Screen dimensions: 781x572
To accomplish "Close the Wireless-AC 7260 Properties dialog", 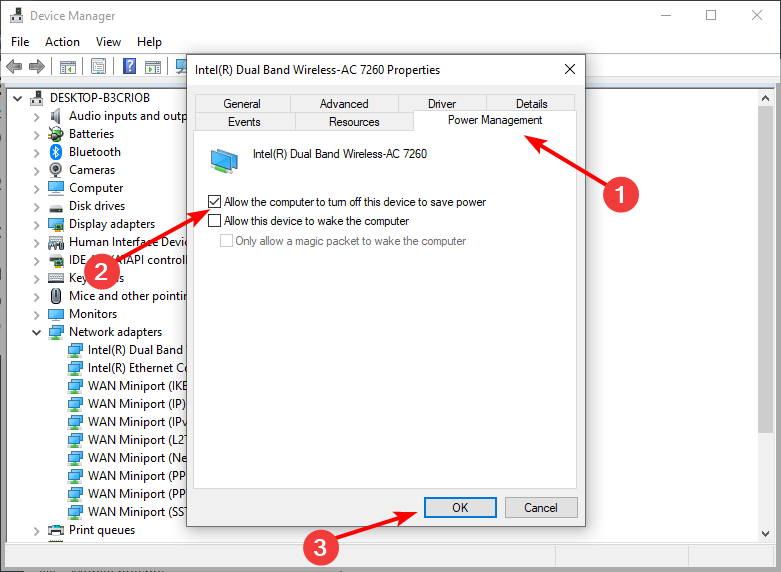I will pyautogui.click(x=570, y=69).
